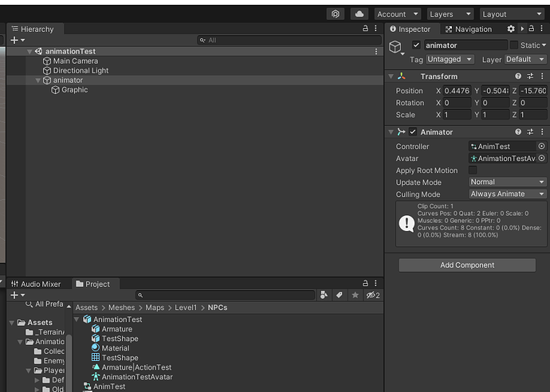Viewport: 550px width, 392px height.
Task: Click the cloud services icon
Action: pos(359,14)
